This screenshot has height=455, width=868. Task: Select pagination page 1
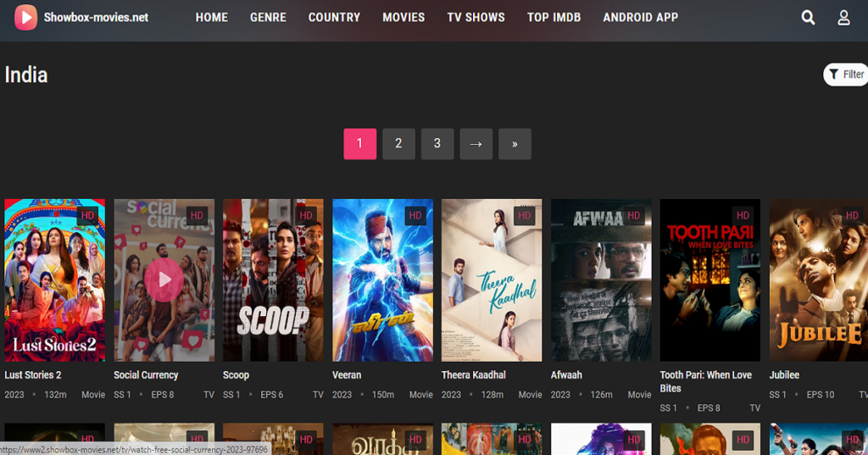359,144
